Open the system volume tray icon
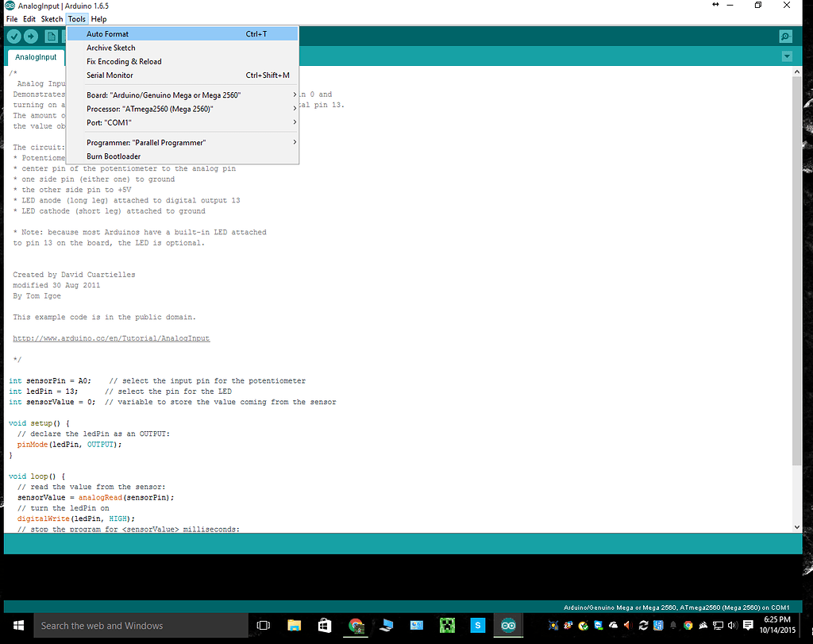The height and width of the screenshot is (644, 813). click(733, 625)
